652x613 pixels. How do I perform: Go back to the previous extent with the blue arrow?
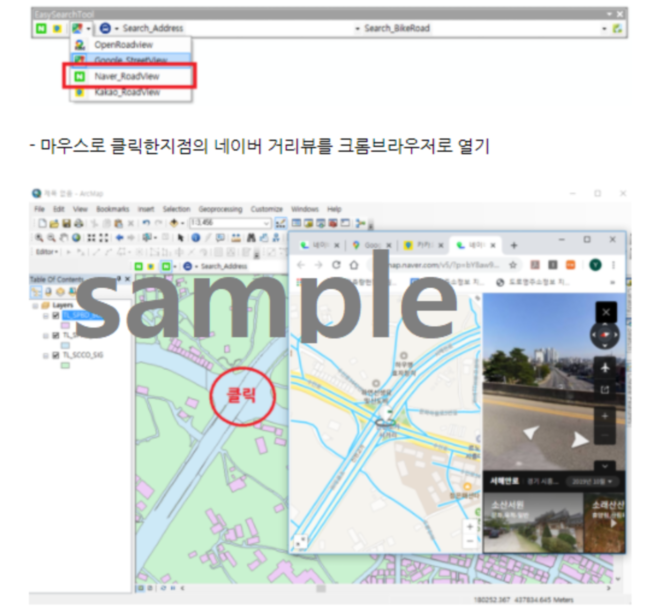[x=120, y=237]
